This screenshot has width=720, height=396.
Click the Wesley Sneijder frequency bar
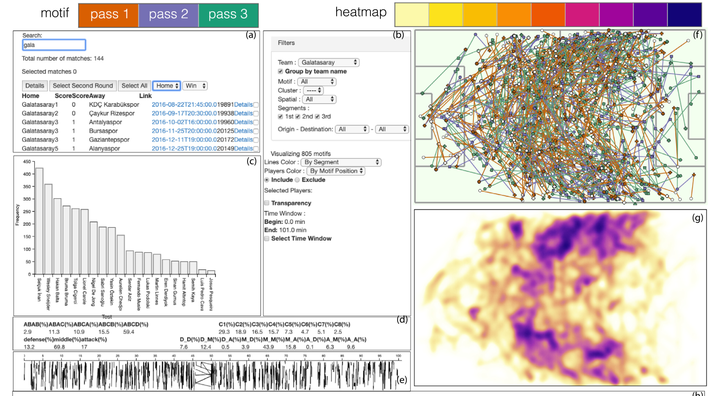click(48, 229)
